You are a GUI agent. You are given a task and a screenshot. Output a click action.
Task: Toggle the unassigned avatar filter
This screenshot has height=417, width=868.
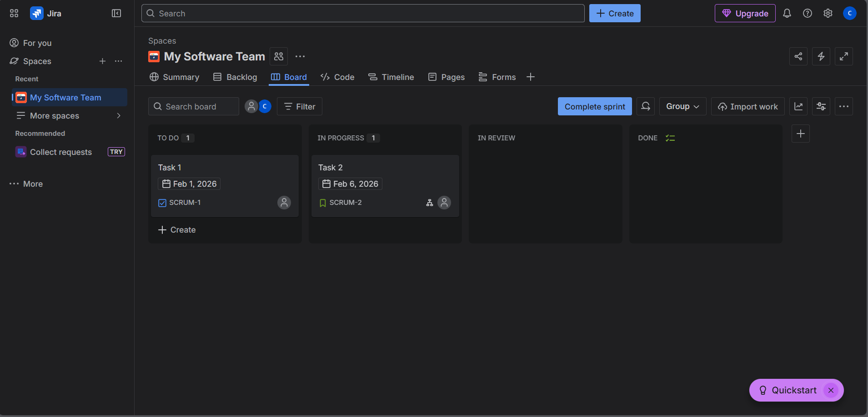(251, 106)
